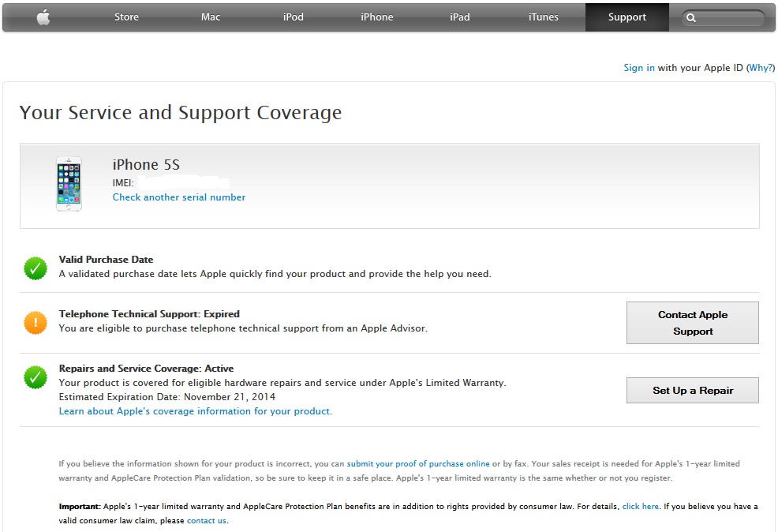Image resolution: width=778 pixels, height=532 pixels.
Task: Open Learn about Apple's coverage information link
Action: pos(196,411)
